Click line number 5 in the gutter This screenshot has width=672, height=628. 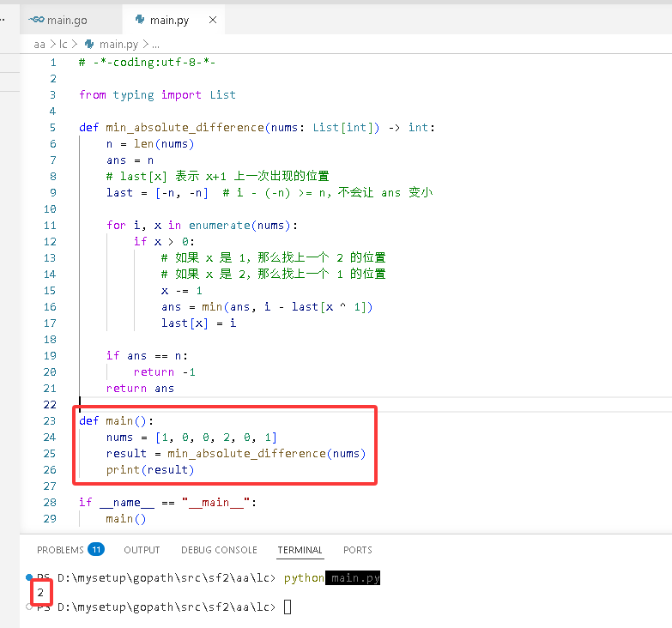(x=52, y=128)
